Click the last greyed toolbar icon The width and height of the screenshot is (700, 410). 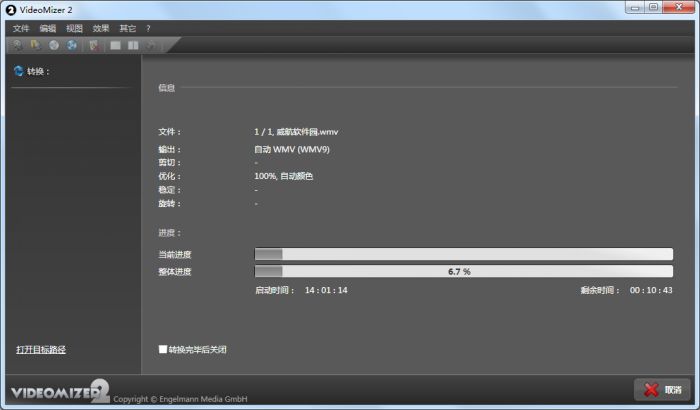point(150,45)
